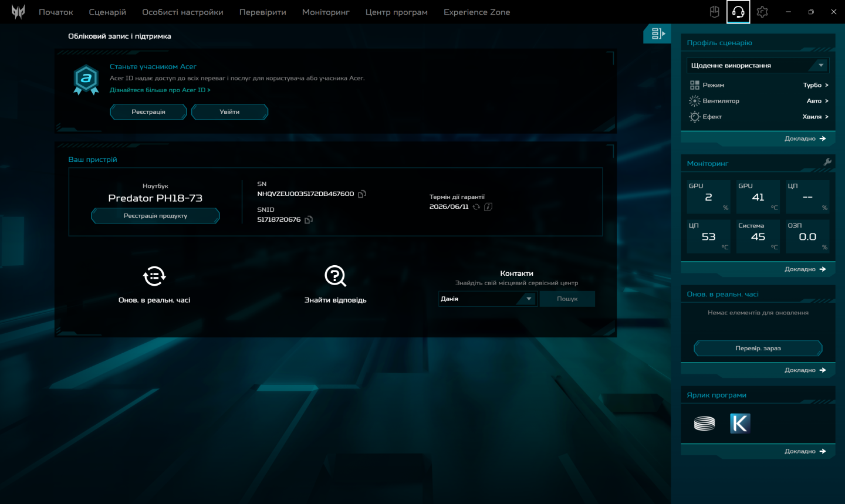Show warranty info via the info icon
The image size is (845, 504).
(x=488, y=207)
